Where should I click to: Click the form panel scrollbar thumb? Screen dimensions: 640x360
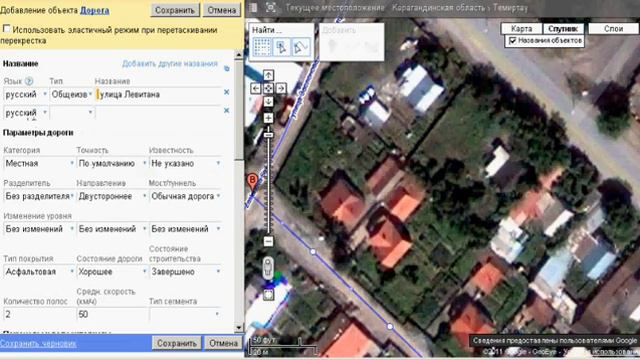pos(239,109)
